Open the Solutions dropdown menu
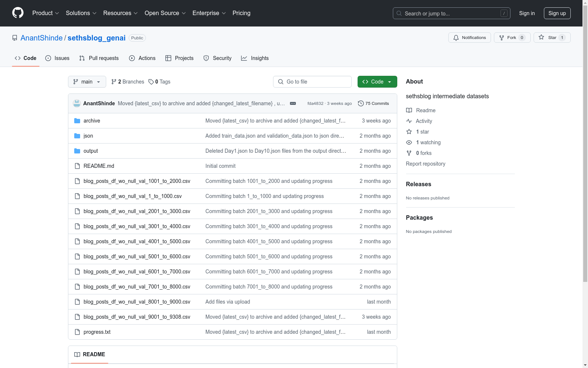 81,13
